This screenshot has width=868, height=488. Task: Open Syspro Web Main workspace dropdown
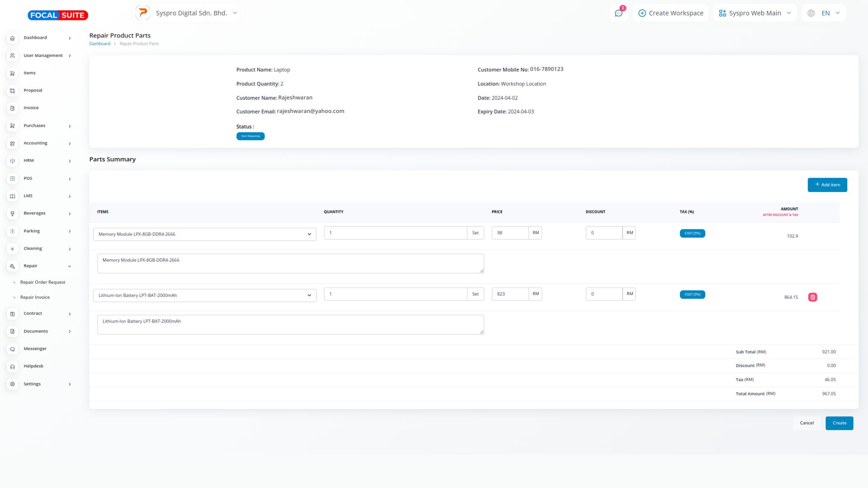(x=755, y=13)
